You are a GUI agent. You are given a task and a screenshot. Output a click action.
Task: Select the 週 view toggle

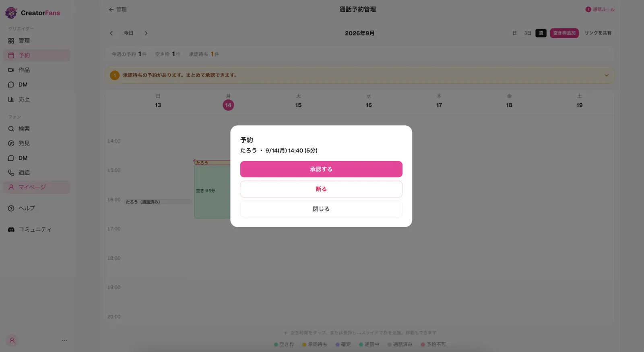[541, 33]
